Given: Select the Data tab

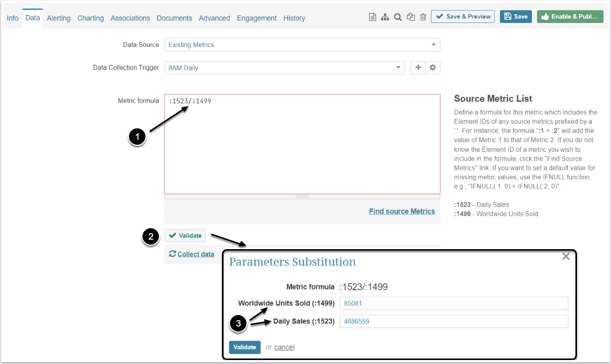Looking at the screenshot, I should pos(32,17).
